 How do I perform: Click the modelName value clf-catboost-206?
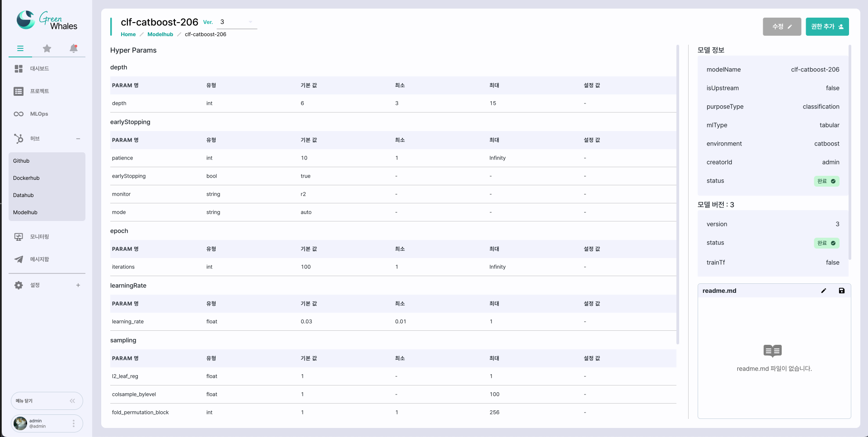(815, 70)
